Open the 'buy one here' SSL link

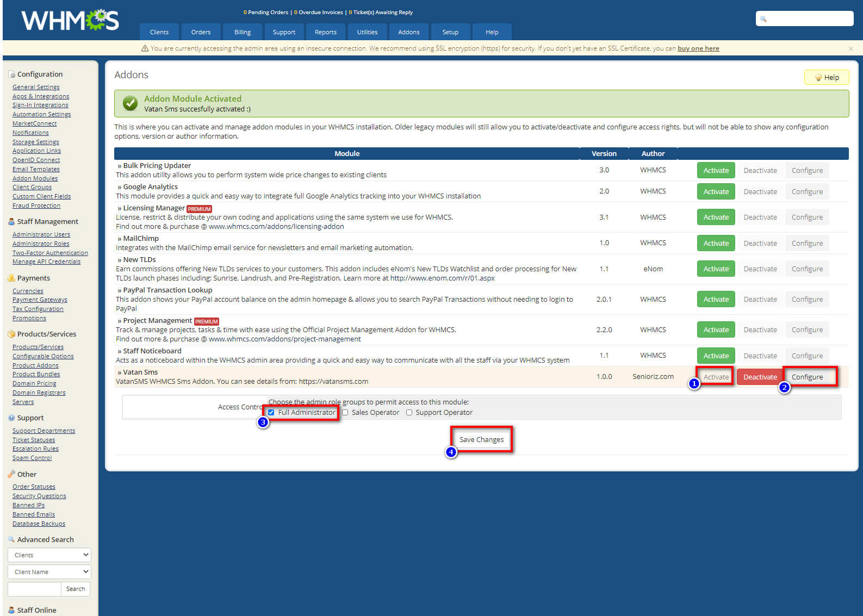pyautogui.click(x=698, y=48)
